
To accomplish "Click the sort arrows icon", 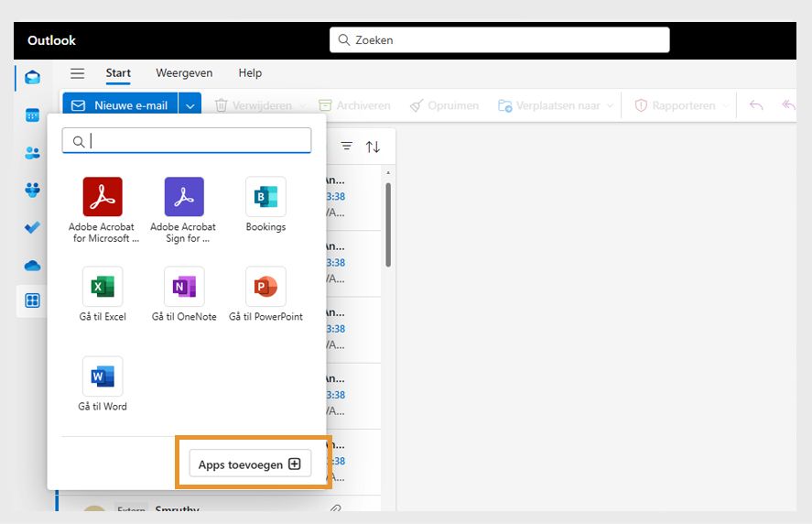I will click(373, 147).
